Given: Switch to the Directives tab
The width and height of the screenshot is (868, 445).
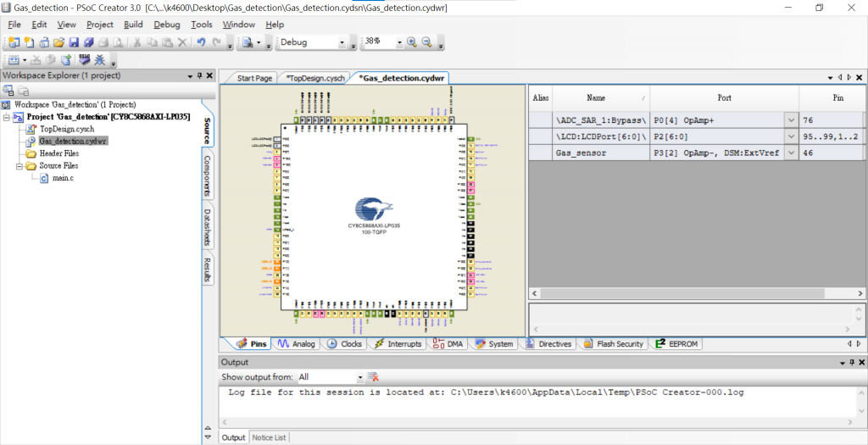Looking at the screenshot, I should coord(548,344).
